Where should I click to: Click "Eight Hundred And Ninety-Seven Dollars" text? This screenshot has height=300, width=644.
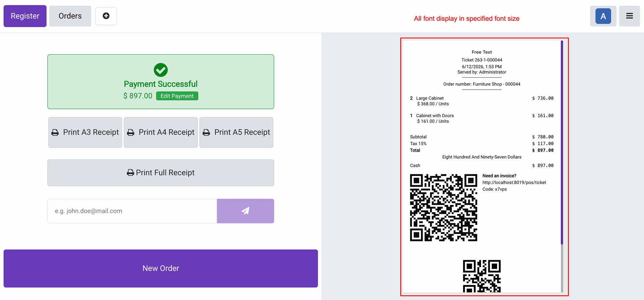click(482, 157)
